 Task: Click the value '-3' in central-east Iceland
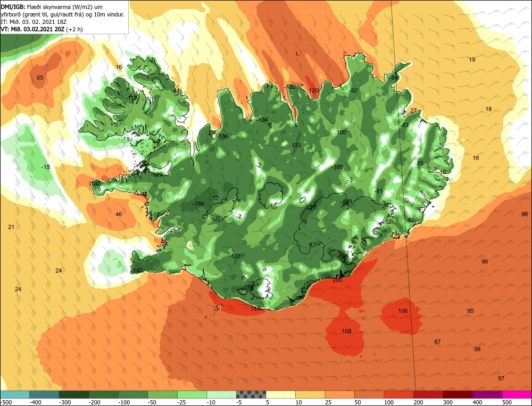tap(350, 180)
